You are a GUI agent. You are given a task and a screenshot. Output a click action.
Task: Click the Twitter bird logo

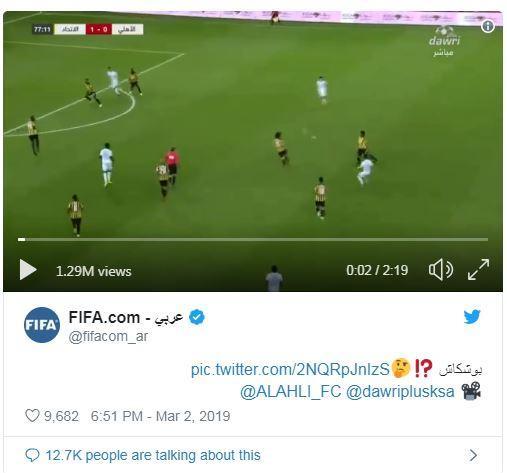point(472,317)
